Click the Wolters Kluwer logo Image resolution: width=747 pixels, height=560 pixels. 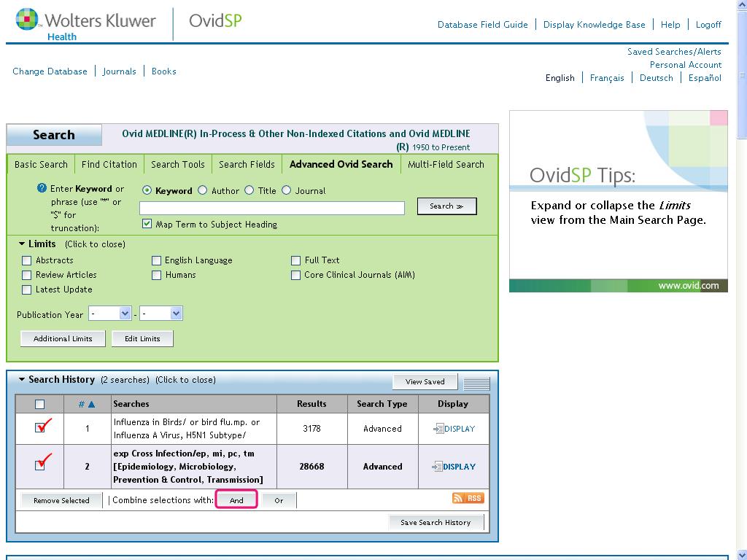coord(86,24)
